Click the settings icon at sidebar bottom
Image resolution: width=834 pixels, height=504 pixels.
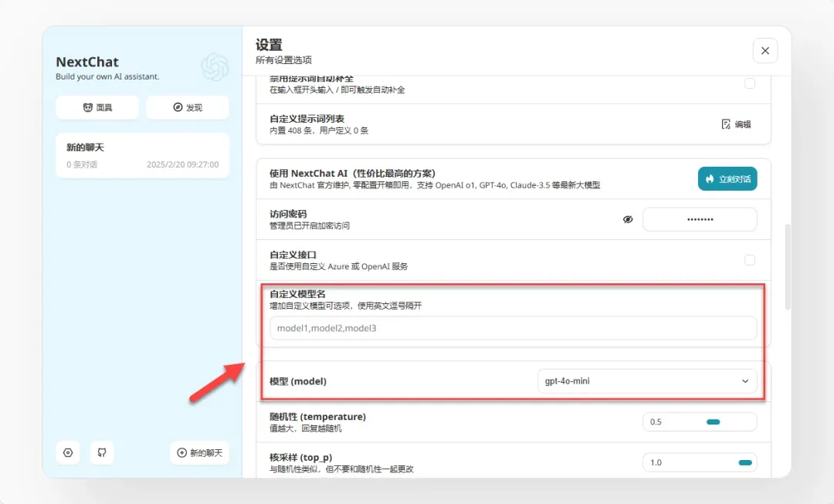[x=68, y=452]
